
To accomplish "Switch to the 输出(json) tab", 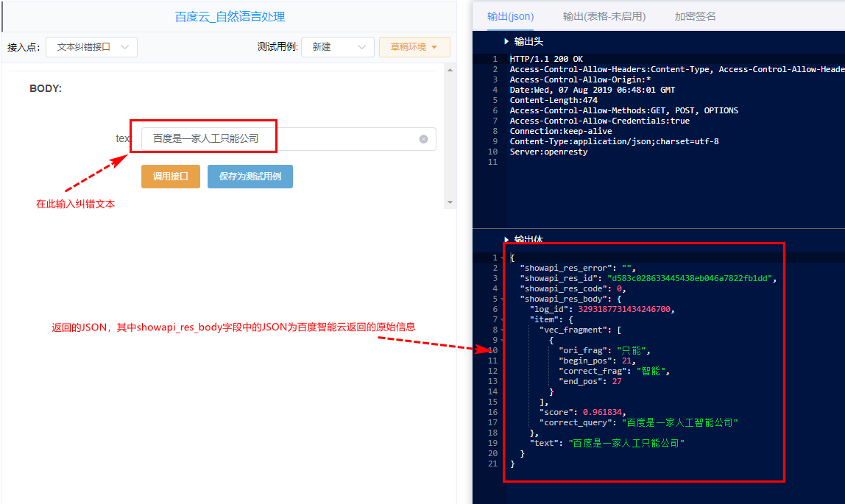I will (x=510, y=16).
